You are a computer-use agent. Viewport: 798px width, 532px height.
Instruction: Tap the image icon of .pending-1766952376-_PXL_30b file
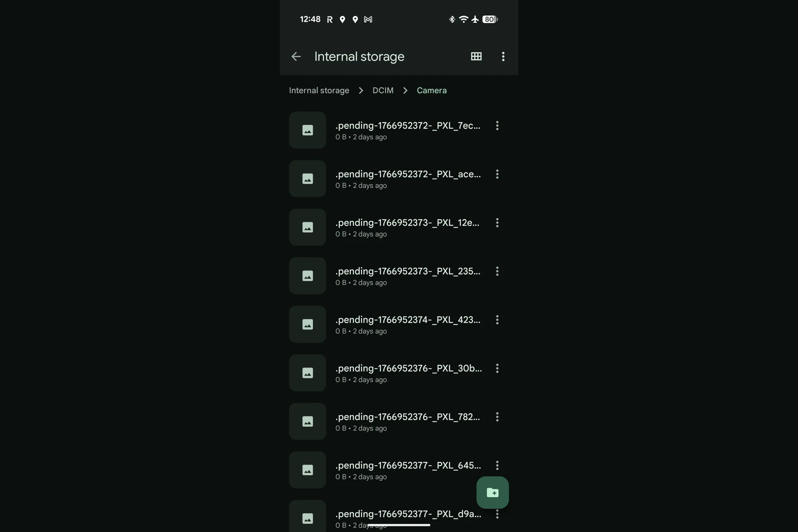pyautogui.click(x=307, y=373)
